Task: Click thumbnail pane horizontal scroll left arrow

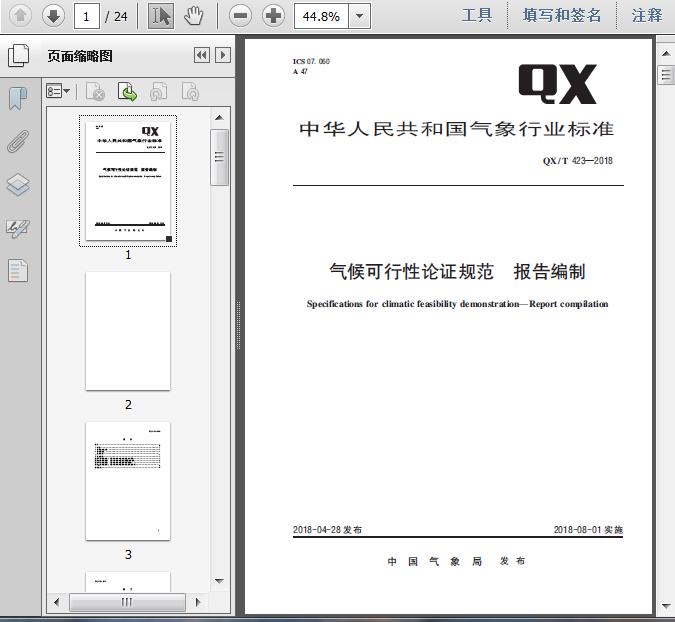Action: point(57,602)
